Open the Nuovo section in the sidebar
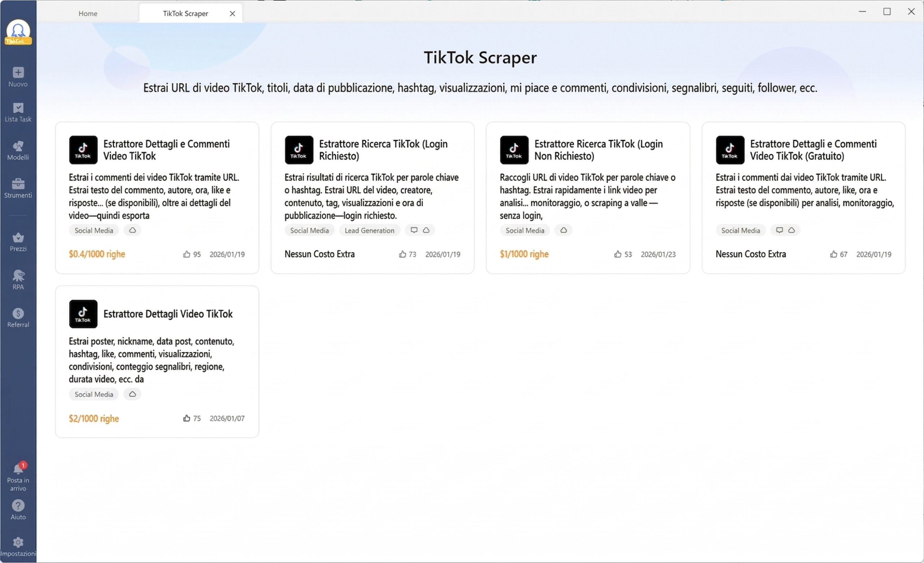The image size is (924, 563). point(18,77)
